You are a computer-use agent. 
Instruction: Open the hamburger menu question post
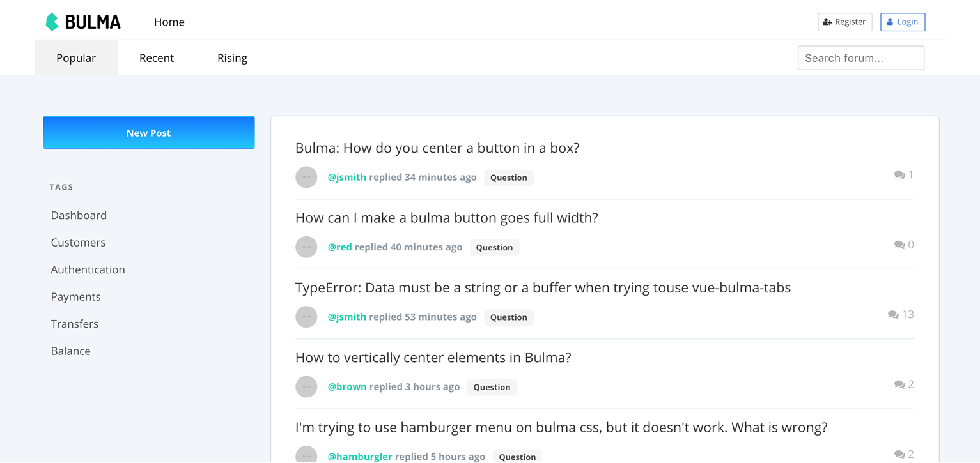click(561, 427)
